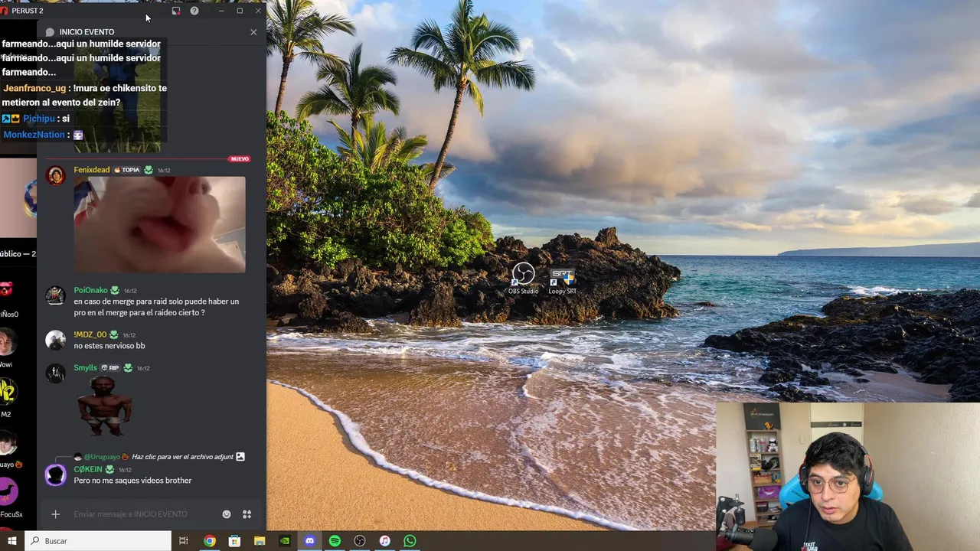Close the INICIO EVENTO thread panel
This screenshot has height=551, width=980.
coord(253,32)
